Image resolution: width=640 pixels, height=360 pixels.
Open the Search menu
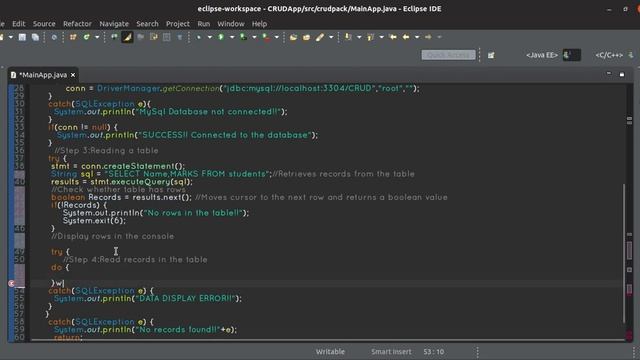tap(147, 24)
